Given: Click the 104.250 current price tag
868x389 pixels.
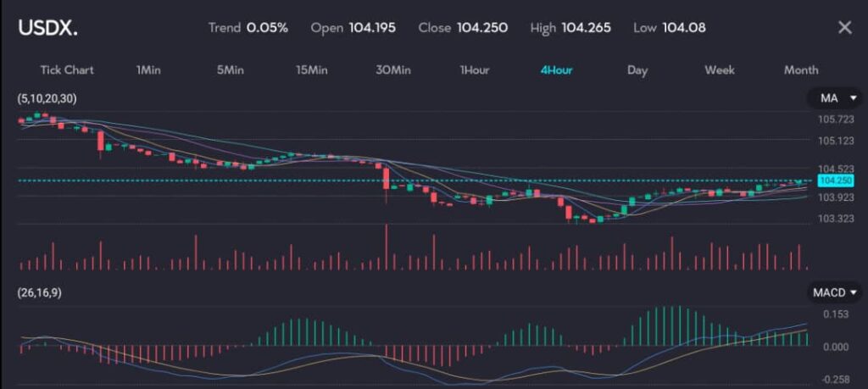Looking at the screenshot, I should pyautogui.click(x=832, y=181).
